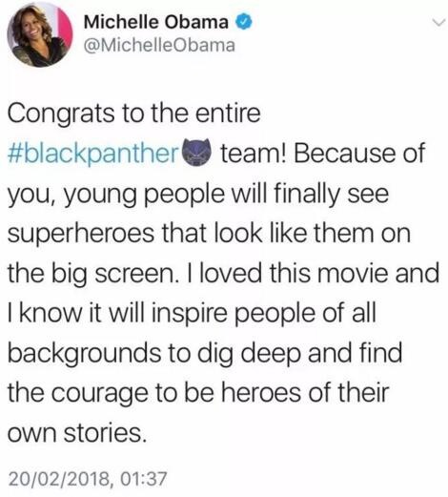Open the Michelle Obama display name
Screen dimensions: 448x497
point(156,22)
